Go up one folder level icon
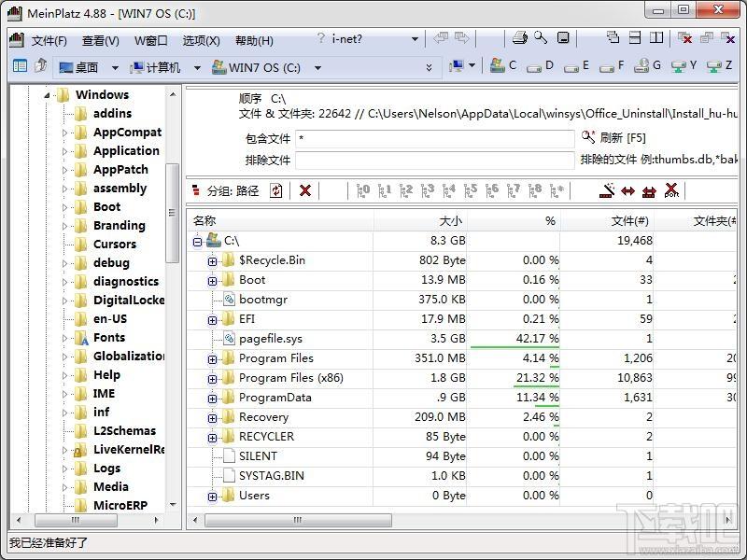Screen dimensions: 747x560 pos(40,65)
